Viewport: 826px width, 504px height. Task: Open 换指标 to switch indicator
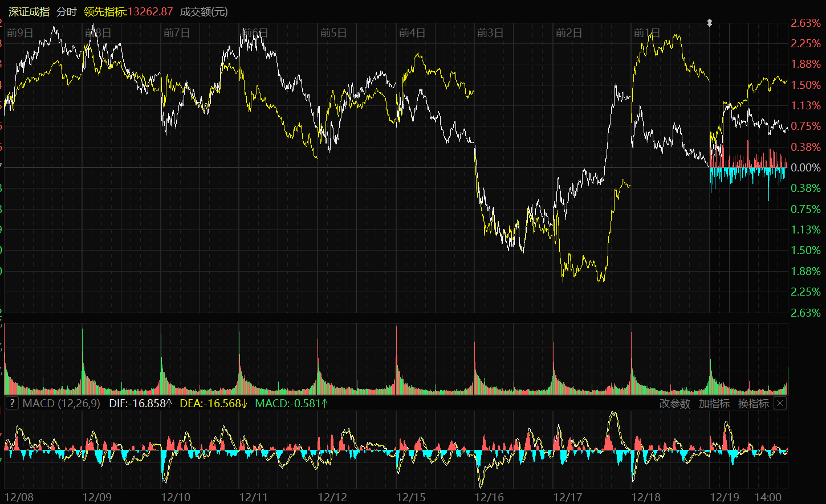pos(753,404)
